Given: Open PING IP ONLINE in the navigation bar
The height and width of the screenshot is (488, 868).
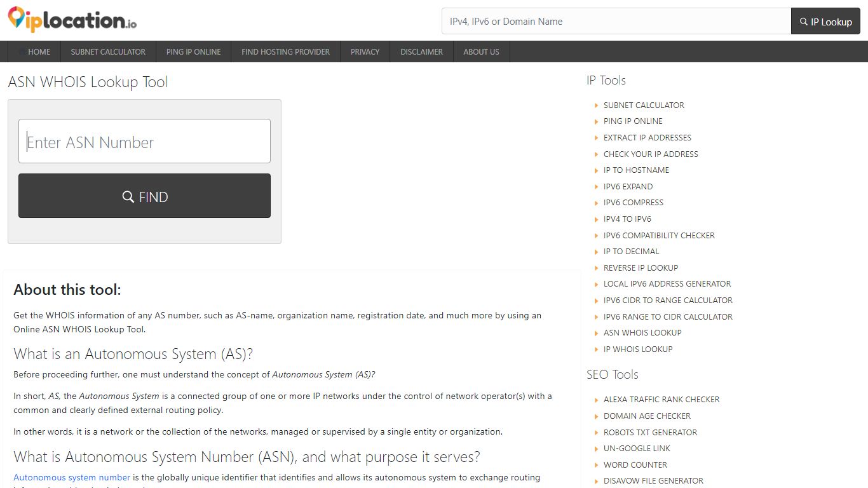Looking at the screenshot, I should click(194, 52).
